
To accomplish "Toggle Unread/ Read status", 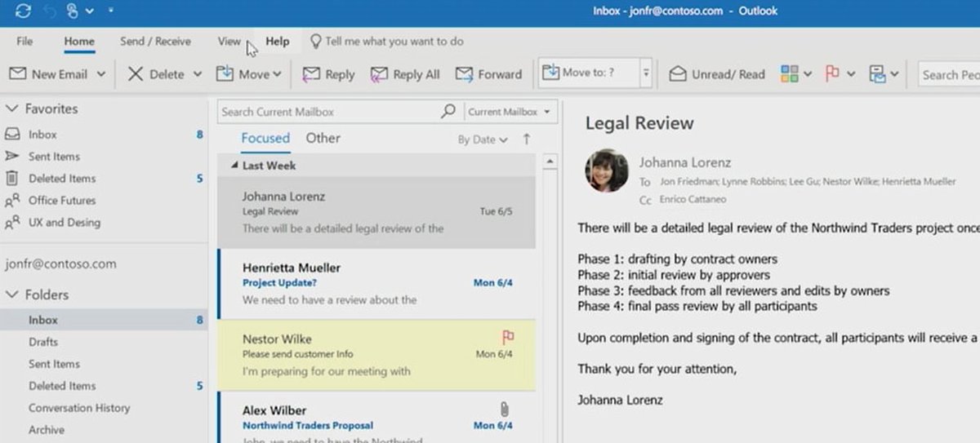I will click(x=717, y=74).
